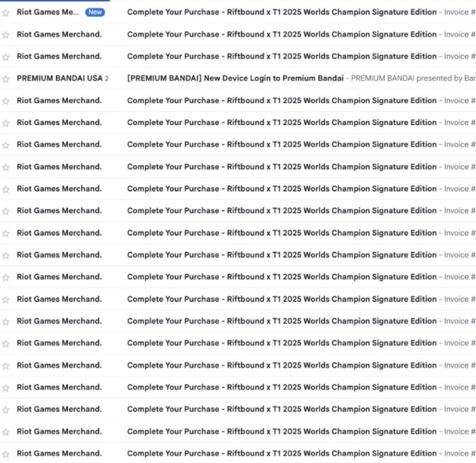This screenshot has width=476, height=463.
Task: Click the blue New badge
Action: [95, 12]
